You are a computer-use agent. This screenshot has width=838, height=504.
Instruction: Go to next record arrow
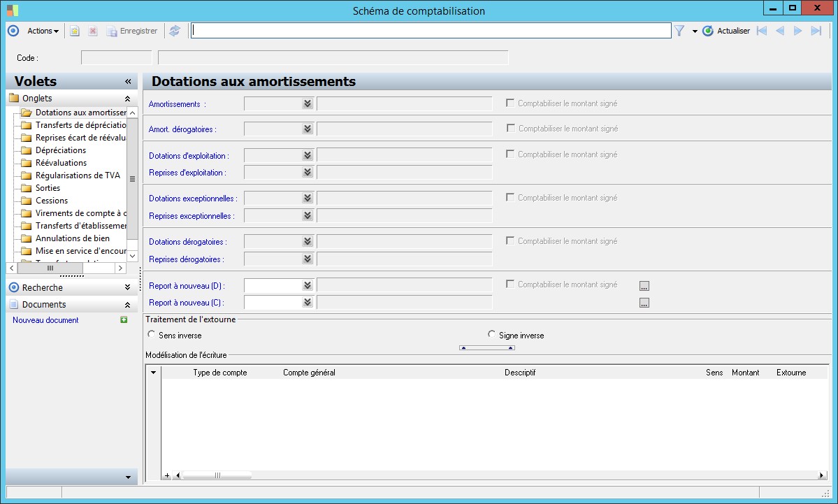tap(798, 31)
